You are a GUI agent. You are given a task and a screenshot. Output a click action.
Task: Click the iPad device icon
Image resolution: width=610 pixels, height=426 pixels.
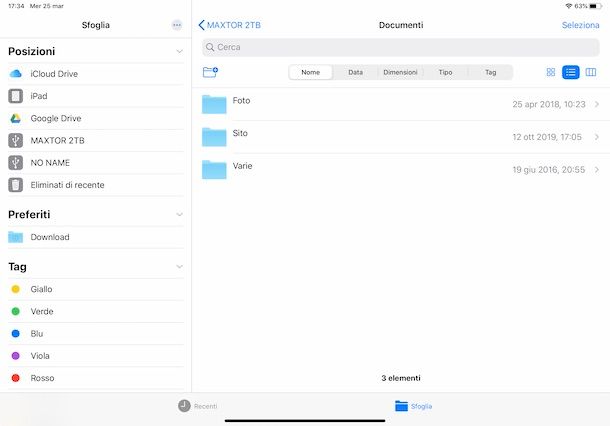pos(16,96)
